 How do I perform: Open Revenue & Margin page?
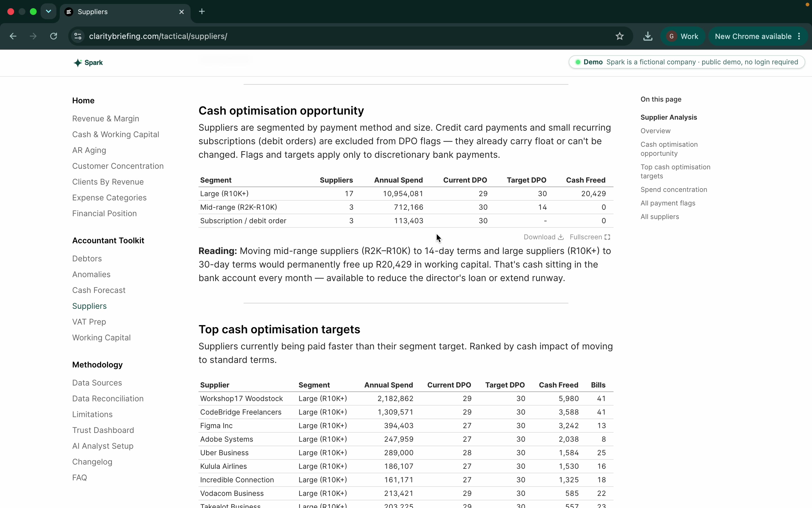click(x=106, y=119)
